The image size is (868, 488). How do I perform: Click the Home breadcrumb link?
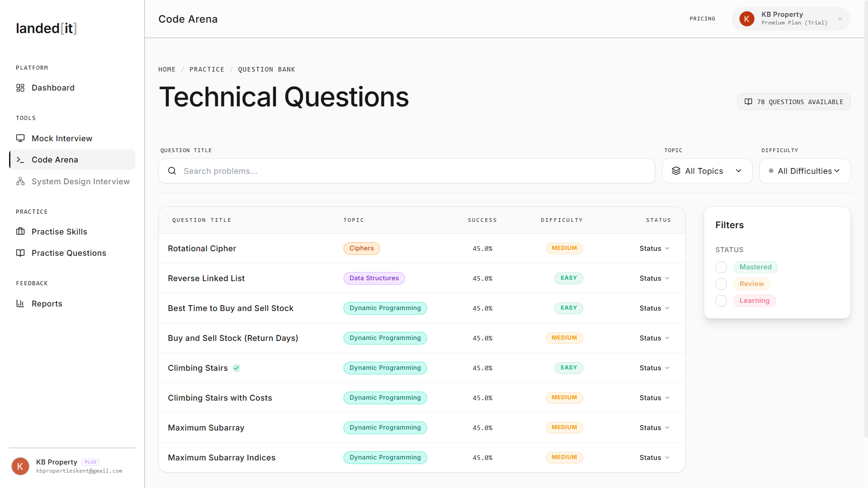click(x=167, y=69)
